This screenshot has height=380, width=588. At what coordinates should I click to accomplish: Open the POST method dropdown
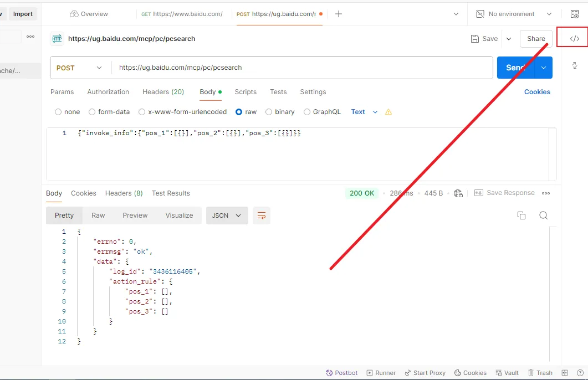[x=79, y=68]
